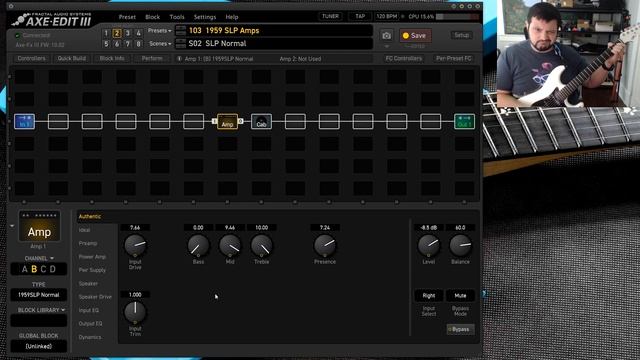Switch to the Pwr Supply page tab

(92, 270)
